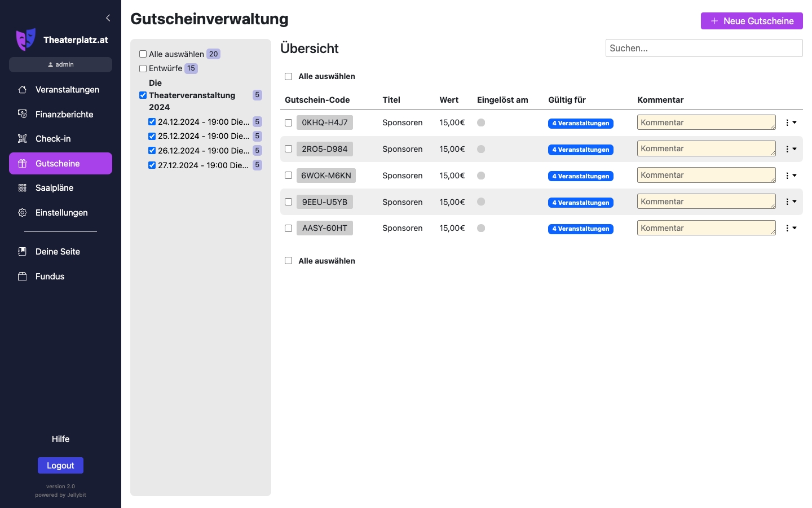Collapse sidebar with the chevron arrow
Image resolution: width=812 pixels, height=508 pixels.
pos(108,18)
